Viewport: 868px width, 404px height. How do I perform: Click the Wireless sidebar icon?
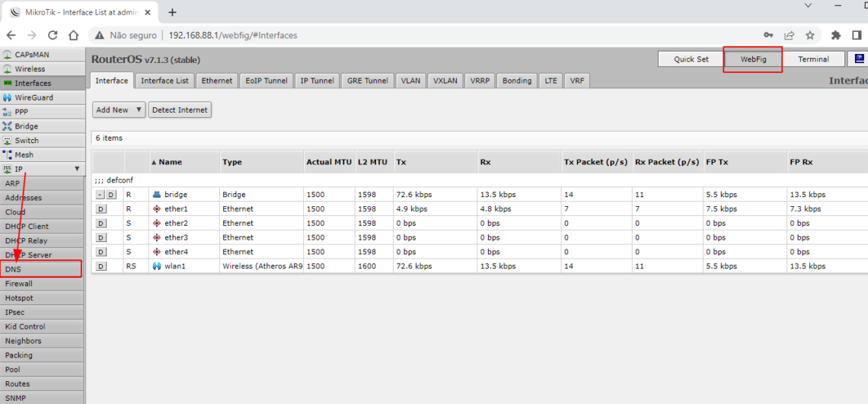7,69
